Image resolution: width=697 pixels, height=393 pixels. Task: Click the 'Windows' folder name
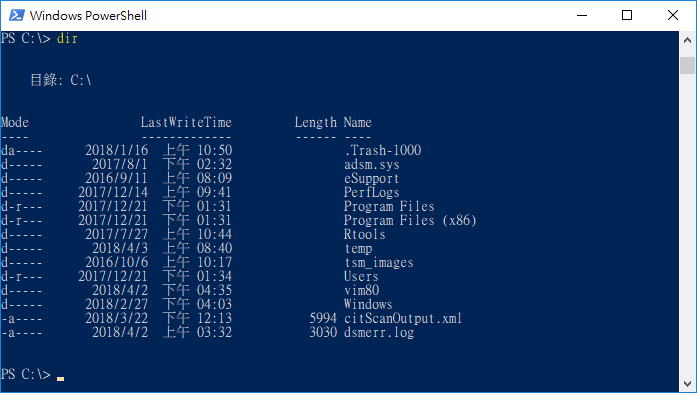[368, 304]
